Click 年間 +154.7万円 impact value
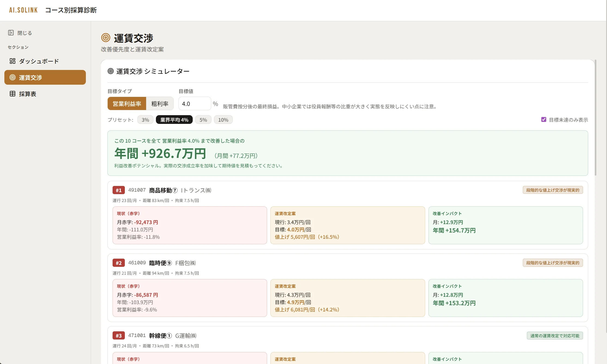 pos(454,230)
